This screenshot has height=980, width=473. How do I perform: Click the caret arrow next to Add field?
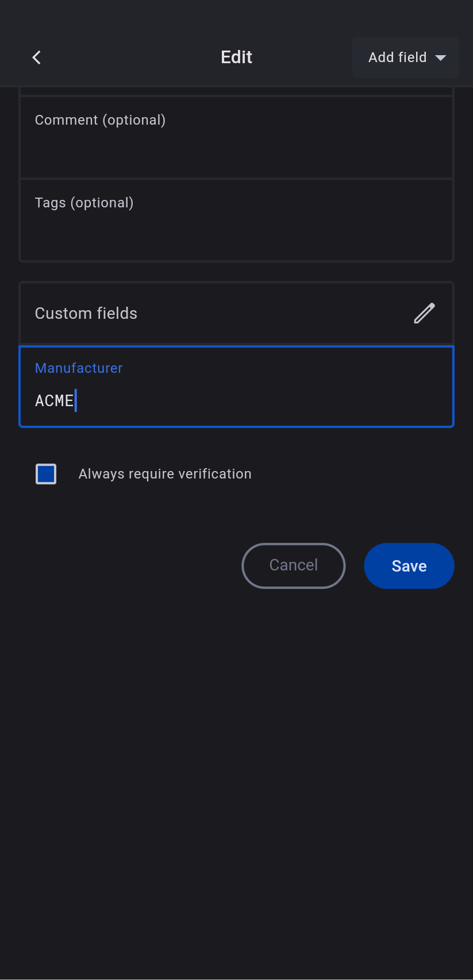pyautogui.click(x=441, y=58)
